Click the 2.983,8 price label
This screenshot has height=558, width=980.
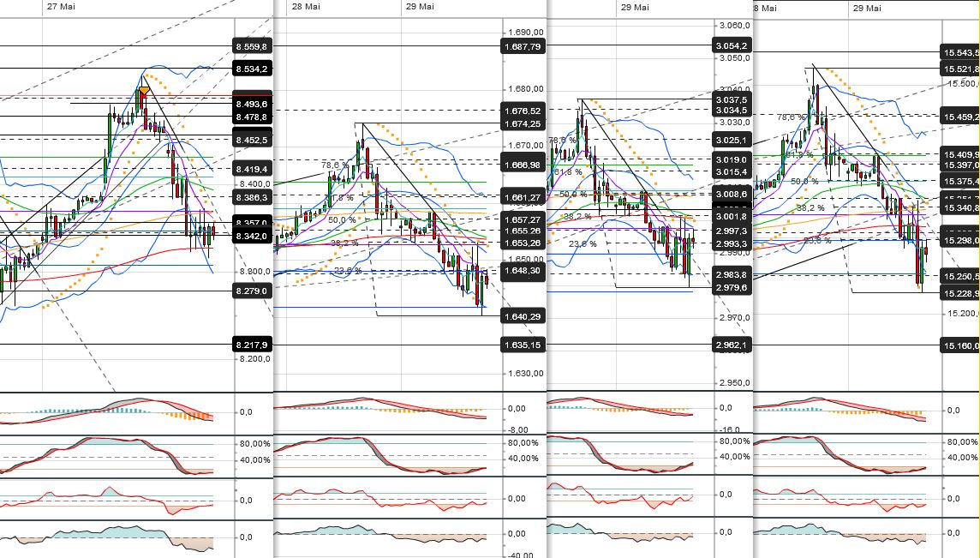[732, 274]
